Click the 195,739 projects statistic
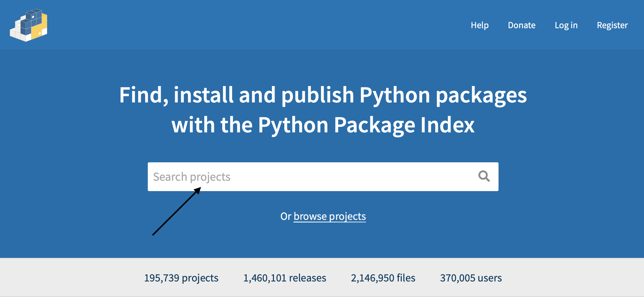644x297 pixels. 181,278
